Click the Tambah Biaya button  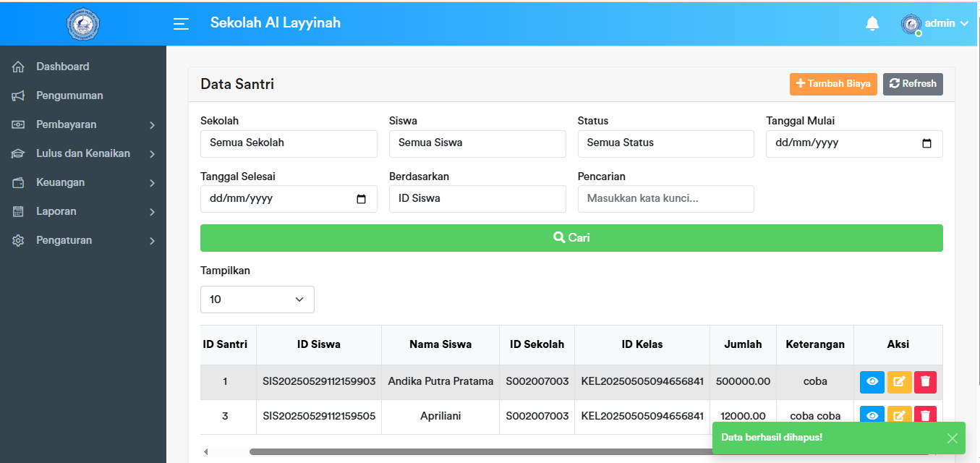tap(833, 84)
